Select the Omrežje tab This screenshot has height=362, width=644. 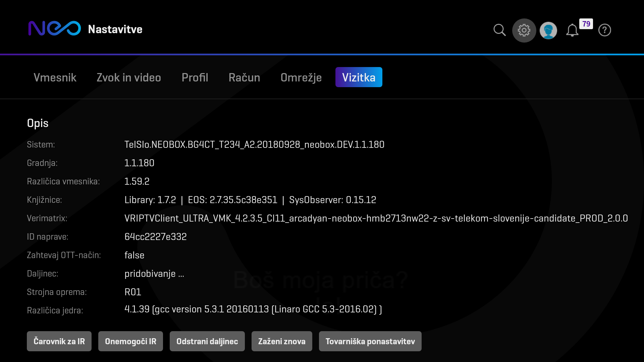(301, 77)
